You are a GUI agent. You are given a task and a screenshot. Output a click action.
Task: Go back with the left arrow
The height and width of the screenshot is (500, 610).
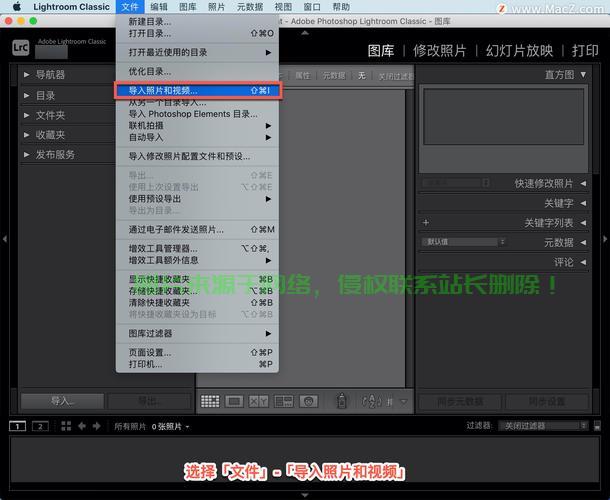click(82, 426)
